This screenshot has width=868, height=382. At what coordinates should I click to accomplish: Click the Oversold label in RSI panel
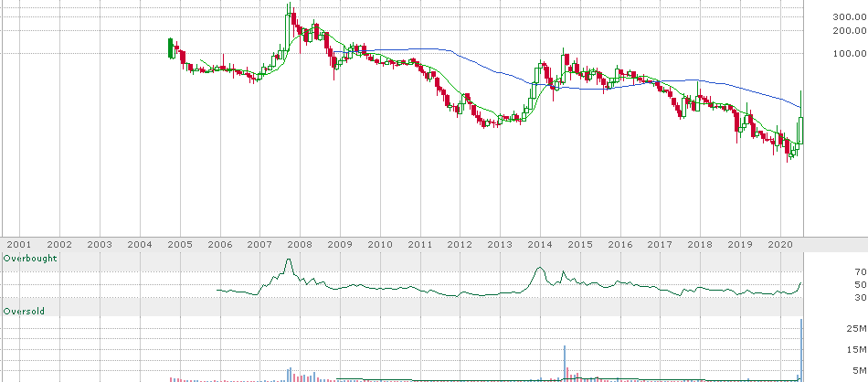tap(24, 312)
